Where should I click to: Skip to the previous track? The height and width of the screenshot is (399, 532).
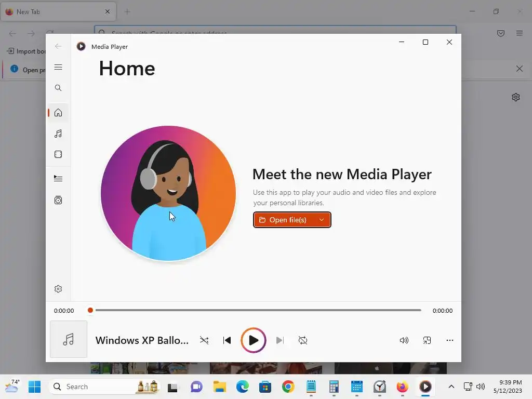tap(227, 340)
